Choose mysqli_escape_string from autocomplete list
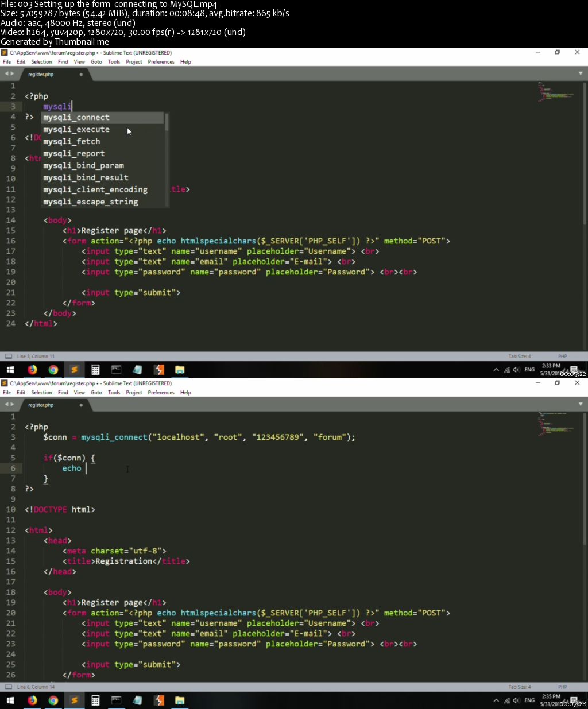 pyautogui.click(x=103, y=202)
